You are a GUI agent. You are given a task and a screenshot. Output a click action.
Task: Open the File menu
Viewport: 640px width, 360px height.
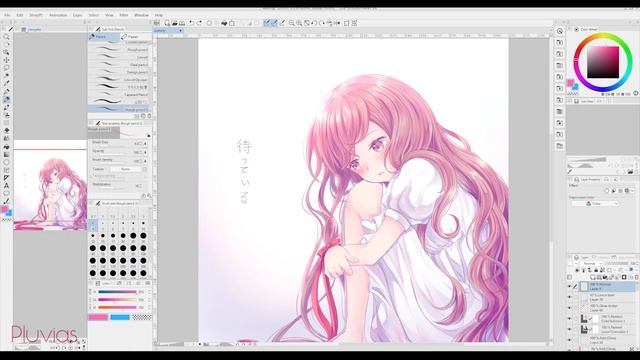[7, 15]
